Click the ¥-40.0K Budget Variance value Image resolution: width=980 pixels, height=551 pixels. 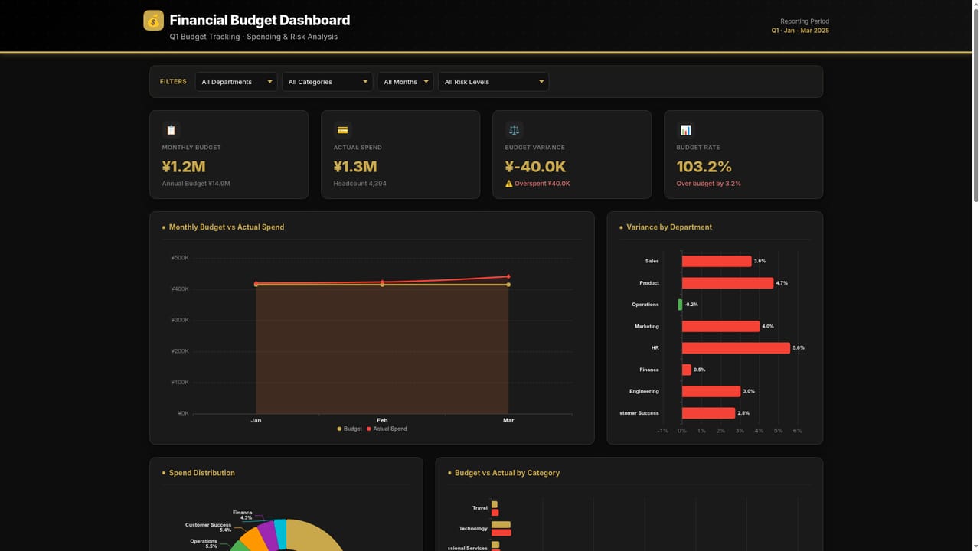(535, 167)
